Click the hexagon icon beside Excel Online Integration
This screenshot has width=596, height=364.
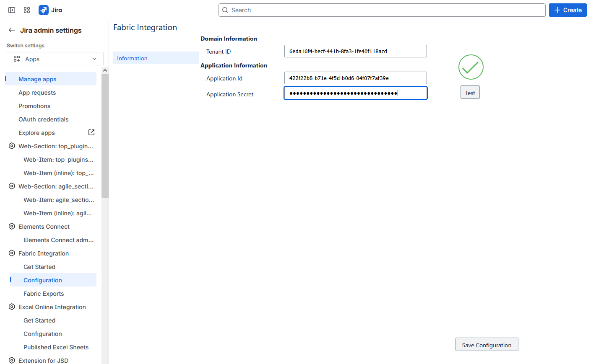12,307
